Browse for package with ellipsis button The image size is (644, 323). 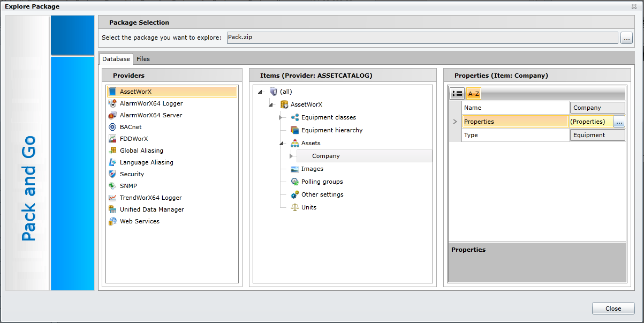pyautogui.click(x=626, y=38)
